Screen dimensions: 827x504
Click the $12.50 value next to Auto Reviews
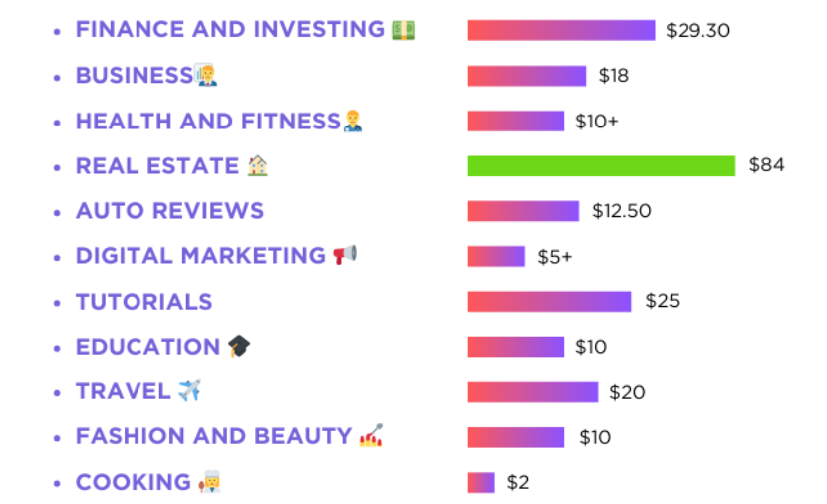(x=621, y=211)
